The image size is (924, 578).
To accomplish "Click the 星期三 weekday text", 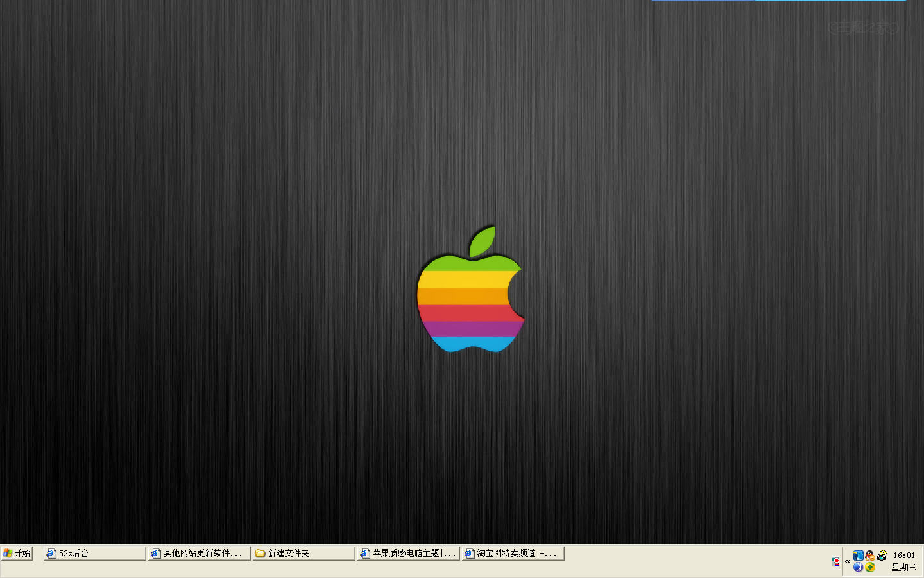I will click(904, 567).
